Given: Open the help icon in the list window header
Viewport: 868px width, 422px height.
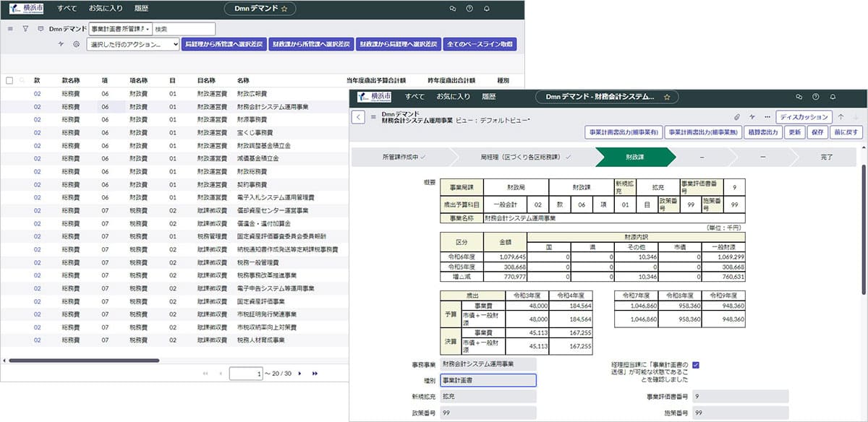Looking at the screenshot, I should point(469,9).
